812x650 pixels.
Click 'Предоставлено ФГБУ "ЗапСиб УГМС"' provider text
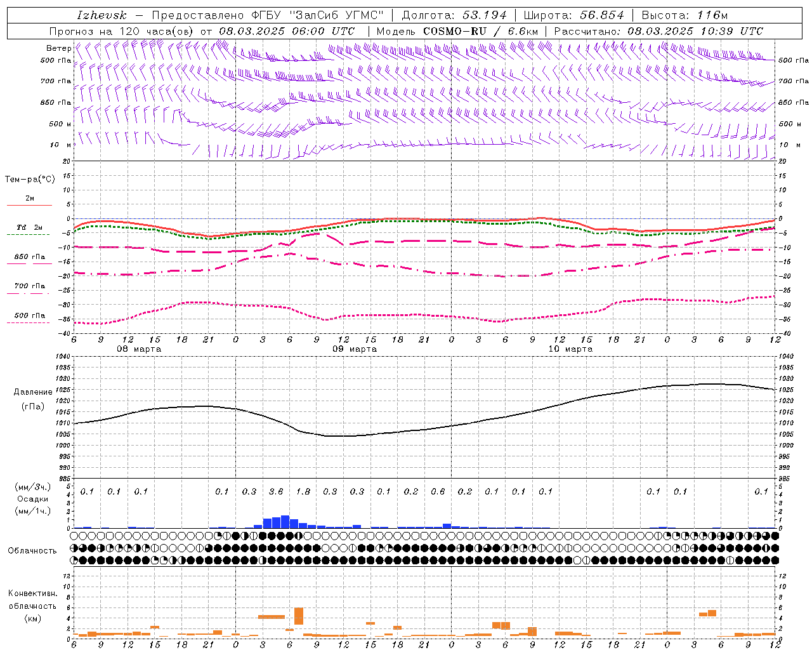tap(268, 15)
